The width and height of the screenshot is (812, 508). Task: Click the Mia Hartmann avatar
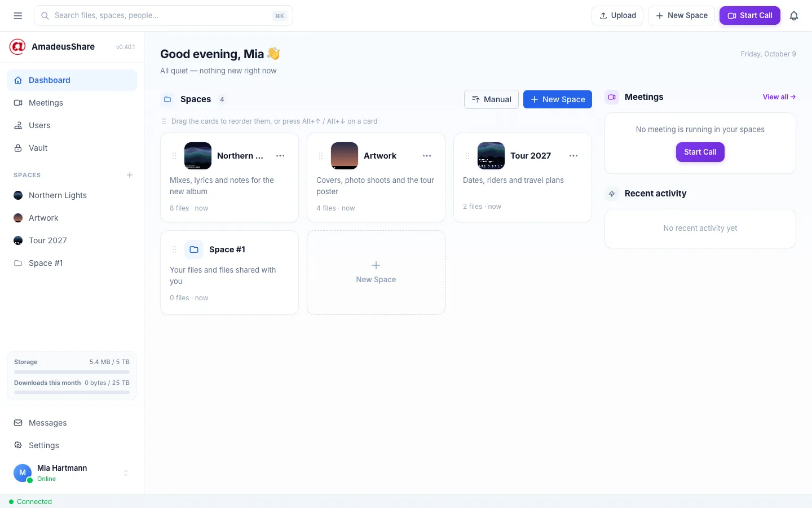point(23,473)
